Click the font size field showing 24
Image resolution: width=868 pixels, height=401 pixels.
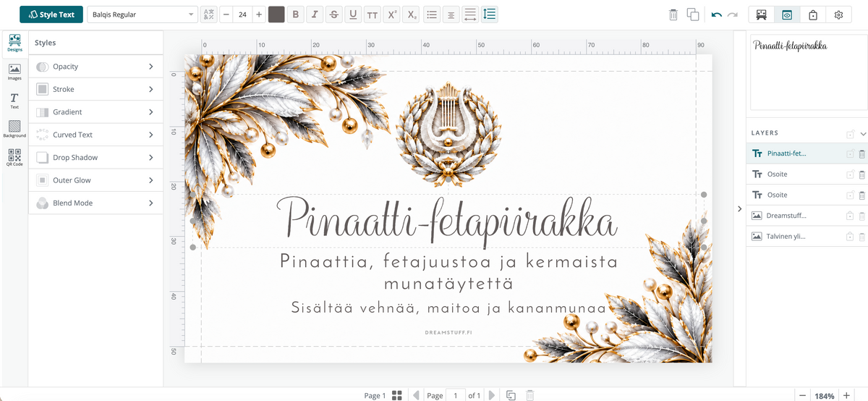pyautogui.click(x=242, y=14)
